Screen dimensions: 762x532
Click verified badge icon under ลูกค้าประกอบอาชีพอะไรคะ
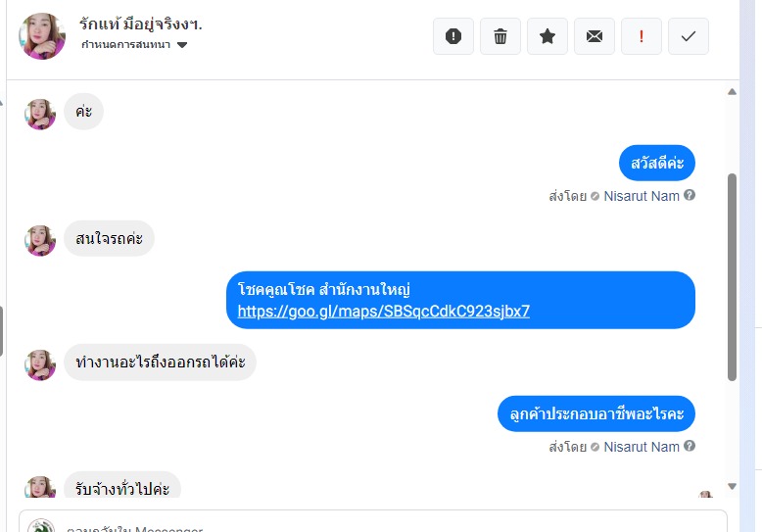(595, 448)
